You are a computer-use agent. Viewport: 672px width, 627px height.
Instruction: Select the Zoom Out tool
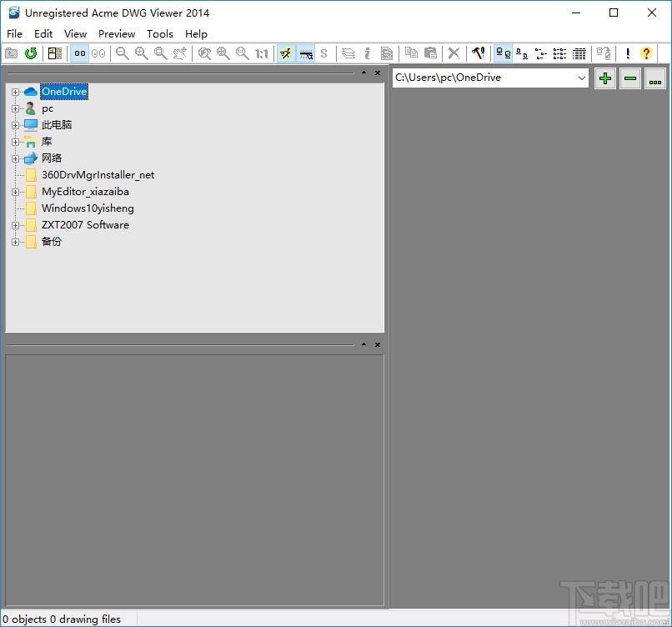pyautogui.click(x=122, y=53)
